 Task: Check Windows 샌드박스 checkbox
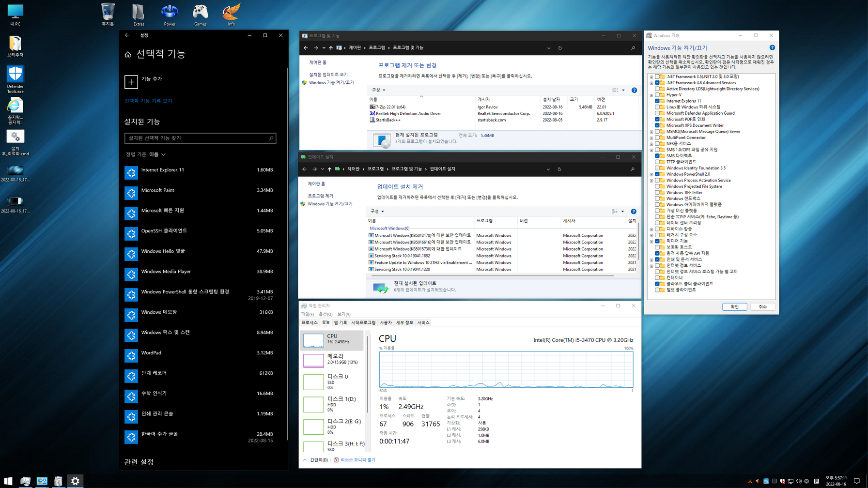657,198
